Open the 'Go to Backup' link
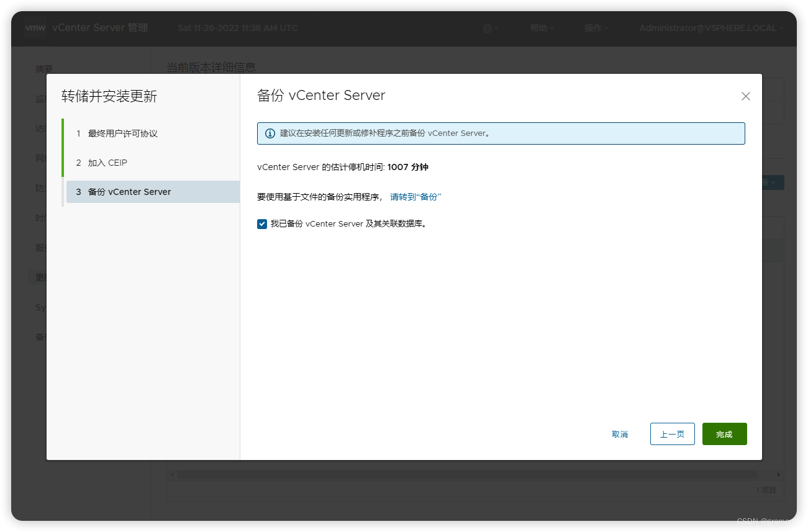 (x=415, y=197)
